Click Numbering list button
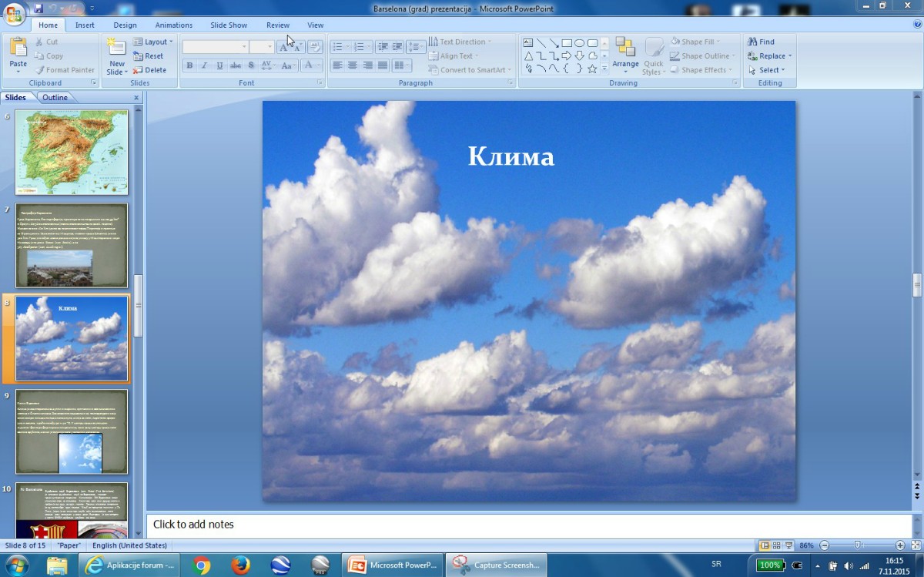924x577 pixels. pos(363,47)
